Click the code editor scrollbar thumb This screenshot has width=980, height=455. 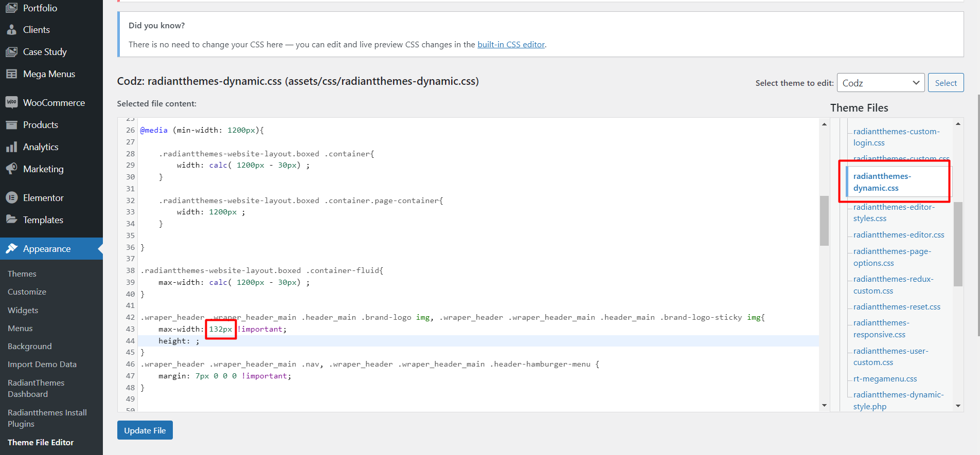[x=824, y=221]
